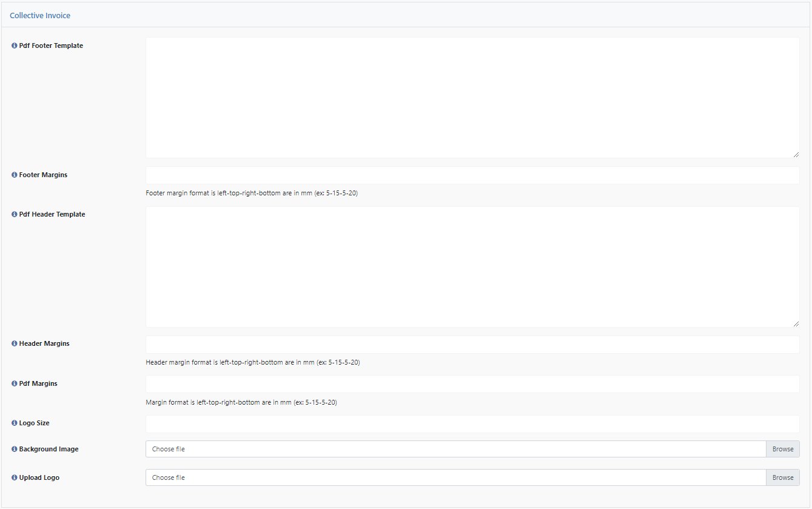
Task: Click info icon beside Background Image
Action: coord(15,449)
